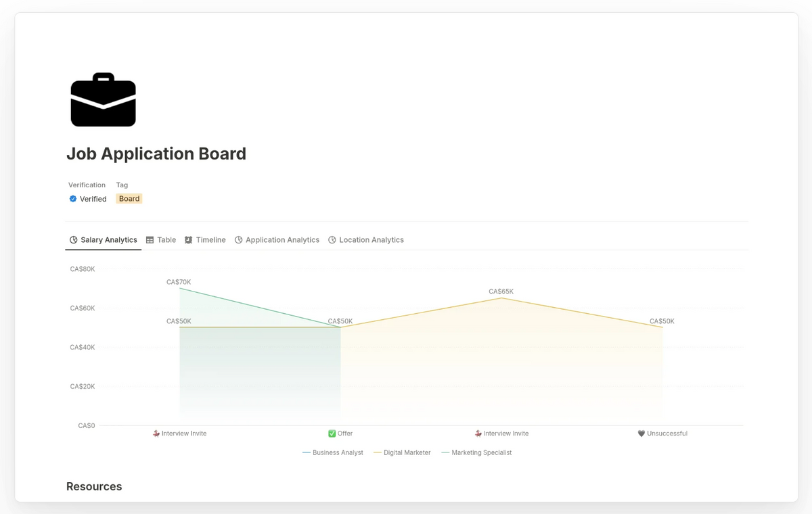The height and width of the screenshot is (514, 812).
Task: Click the CA$80K axis label
Action: 83,269
